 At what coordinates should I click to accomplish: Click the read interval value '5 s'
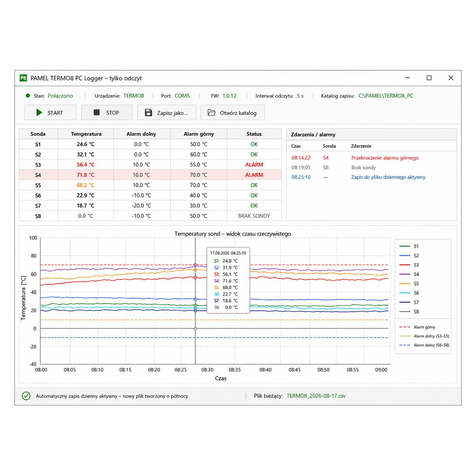pos(300,96)
